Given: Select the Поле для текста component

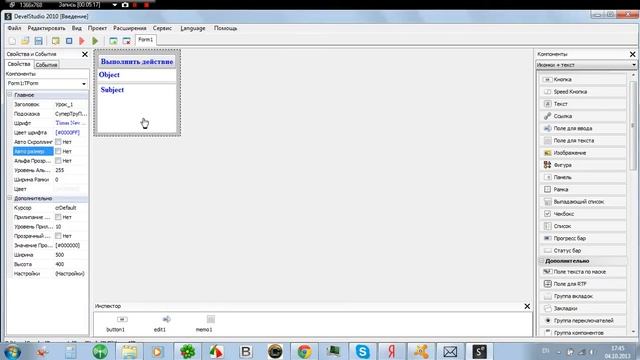Looking at the screenshot, I should click(583, 140).
